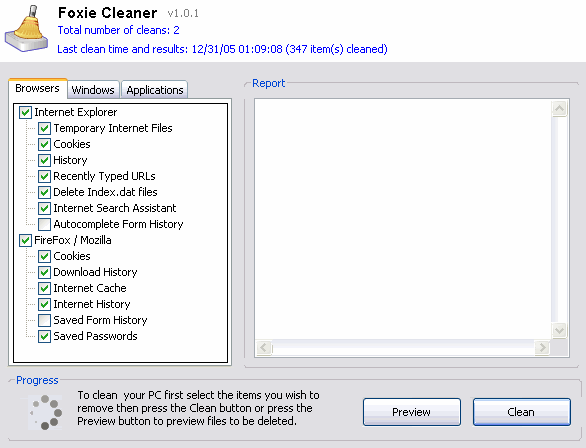
Task: Select the Saved Form History label
Action: click(100, 320)
